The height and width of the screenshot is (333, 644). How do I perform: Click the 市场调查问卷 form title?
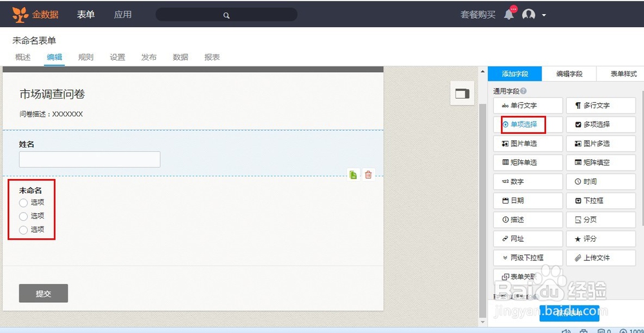[x=52, y=95]
